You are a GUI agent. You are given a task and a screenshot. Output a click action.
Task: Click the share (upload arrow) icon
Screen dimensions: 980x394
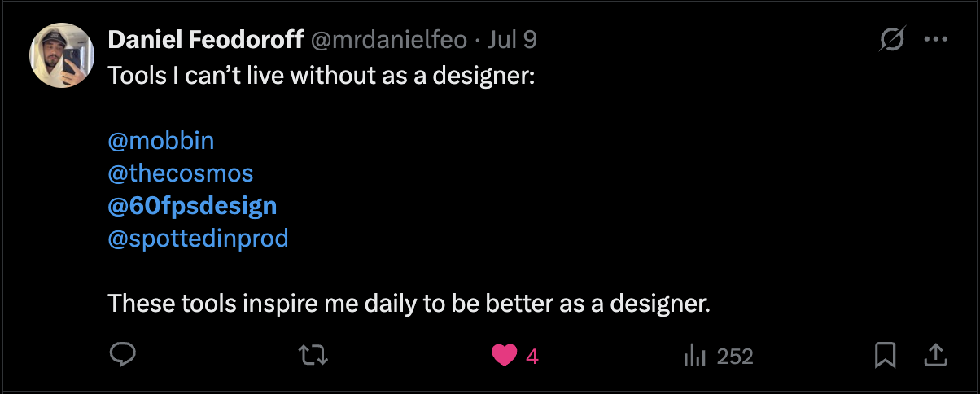935,355
